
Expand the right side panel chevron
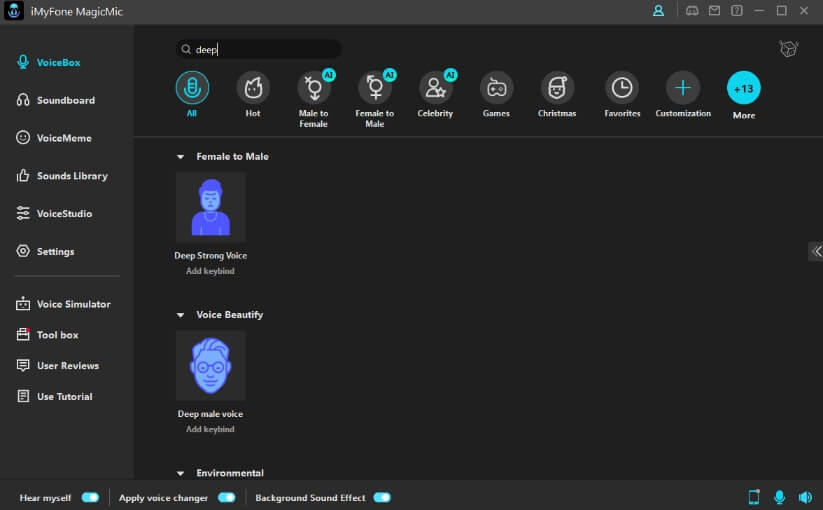pyautogui.click(x=816, y=251)
